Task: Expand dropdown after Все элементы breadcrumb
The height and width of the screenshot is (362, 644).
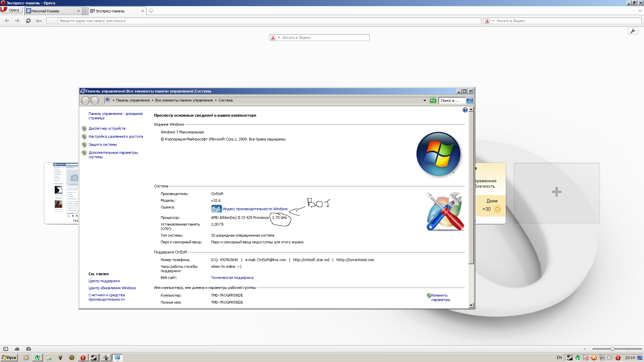Action: [x=216, y=100]
